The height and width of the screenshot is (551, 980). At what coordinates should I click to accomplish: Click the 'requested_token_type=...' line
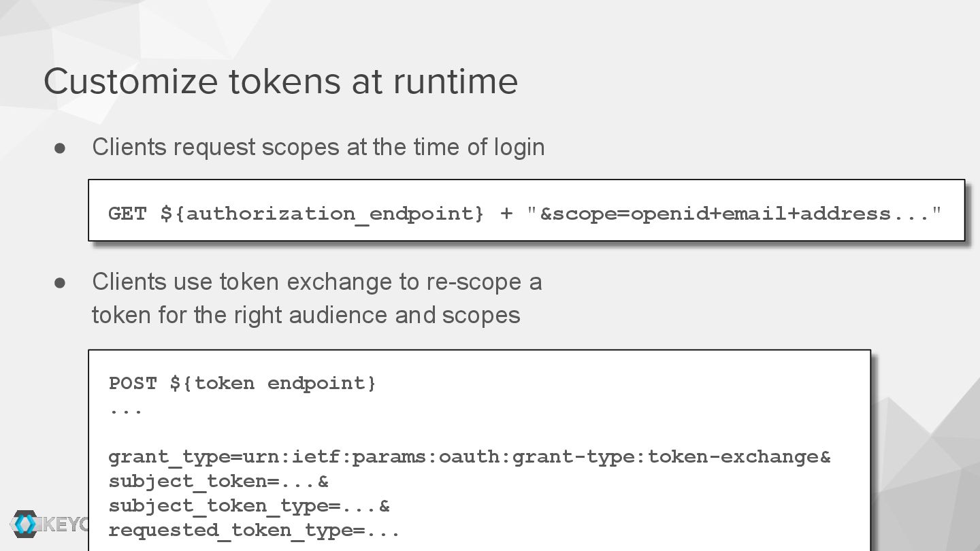pyautogui.click(x=255, y=530)
